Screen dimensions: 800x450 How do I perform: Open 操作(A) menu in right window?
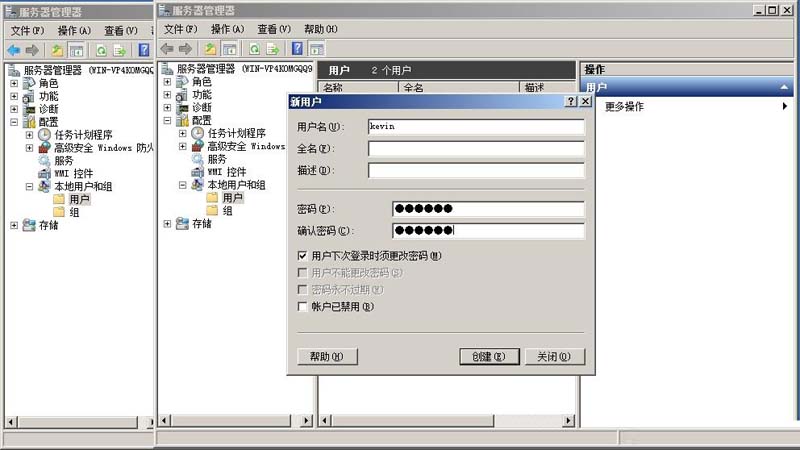coord(228,29)
